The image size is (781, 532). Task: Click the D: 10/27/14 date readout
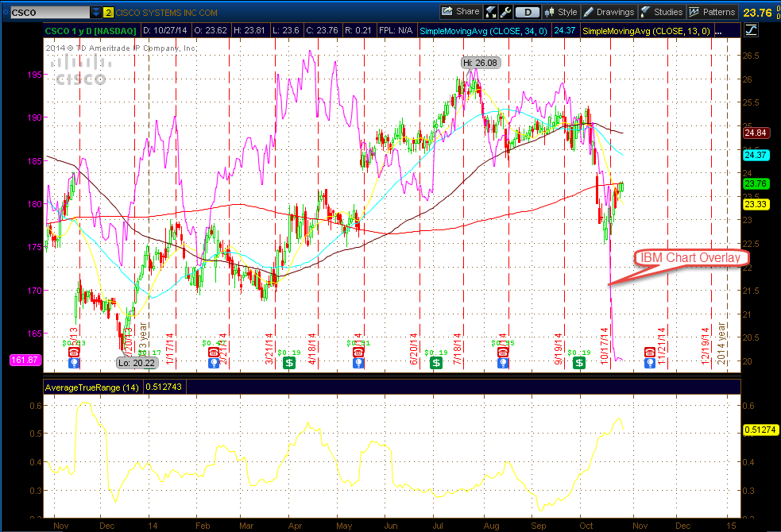(165, 30)
